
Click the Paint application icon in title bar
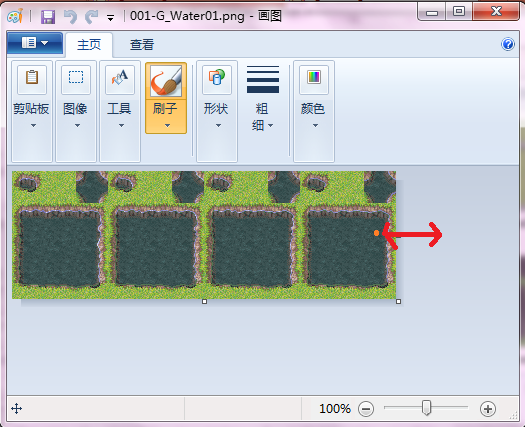(15, 16)
